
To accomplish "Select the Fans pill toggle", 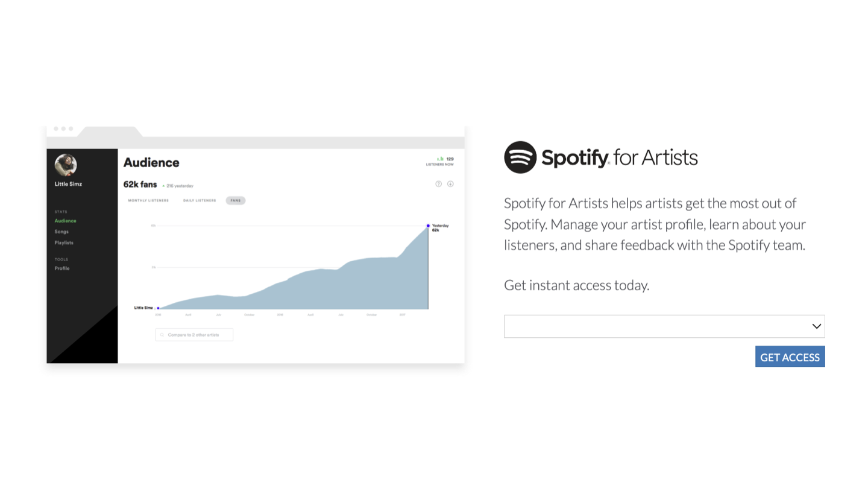I will [x=235, y=200].
